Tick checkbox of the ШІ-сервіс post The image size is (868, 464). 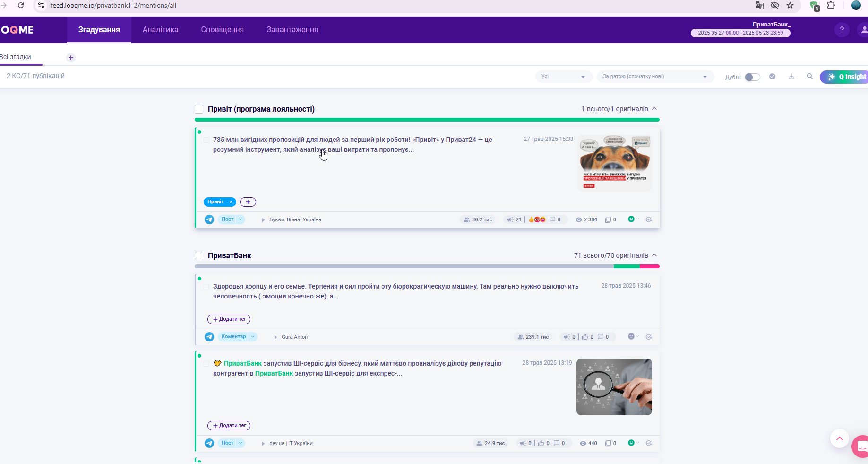[206, 364]
